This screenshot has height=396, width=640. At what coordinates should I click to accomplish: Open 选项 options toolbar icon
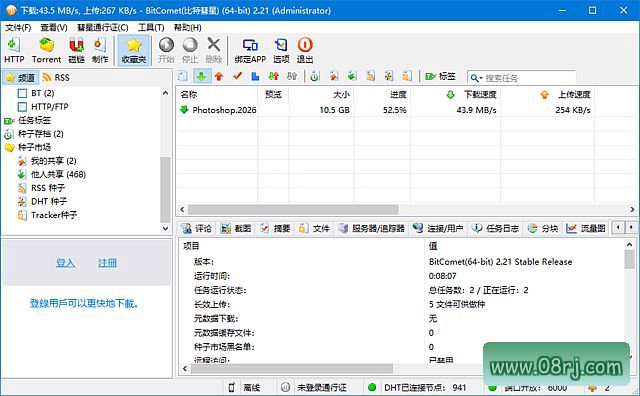point(281,50)
